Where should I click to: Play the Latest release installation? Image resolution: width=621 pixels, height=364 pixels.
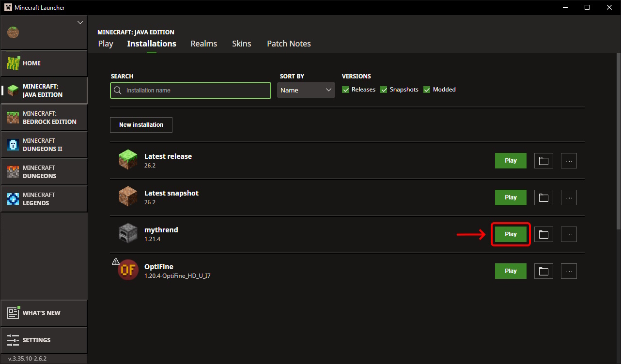511,161
